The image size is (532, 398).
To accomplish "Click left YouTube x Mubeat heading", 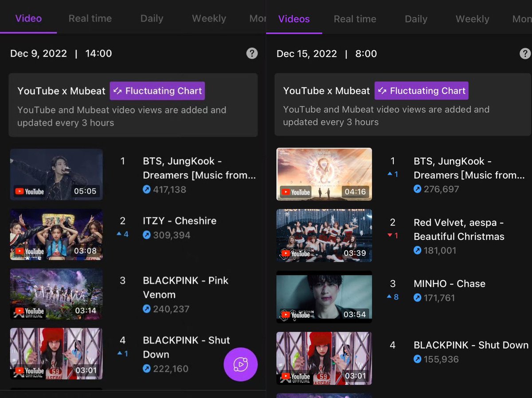I will coord(61,91).
